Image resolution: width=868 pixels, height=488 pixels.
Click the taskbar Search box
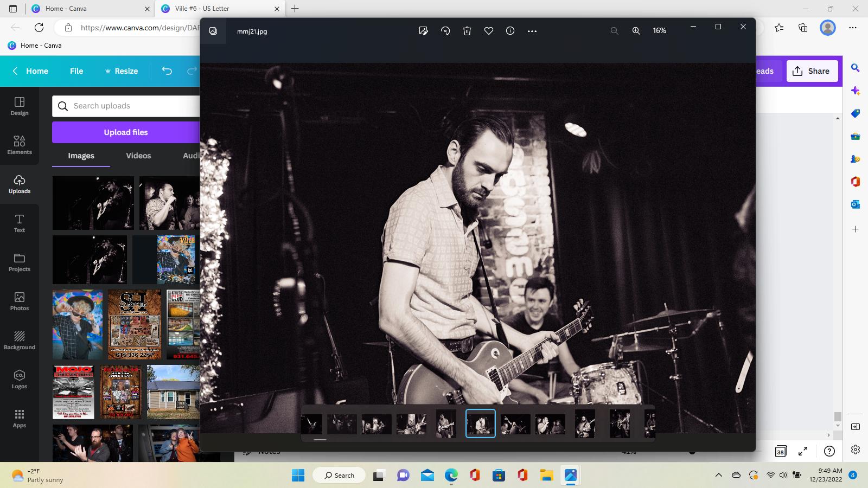pyautogui.click(x=339, y=476)
